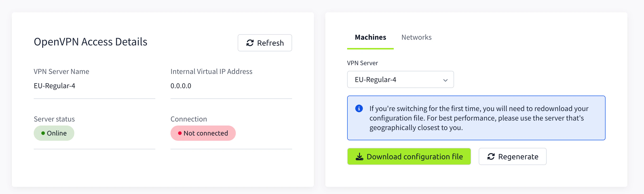Expand the VPN Server dropdown chevron
Screen dimensions: 644x194
point(445,80)
